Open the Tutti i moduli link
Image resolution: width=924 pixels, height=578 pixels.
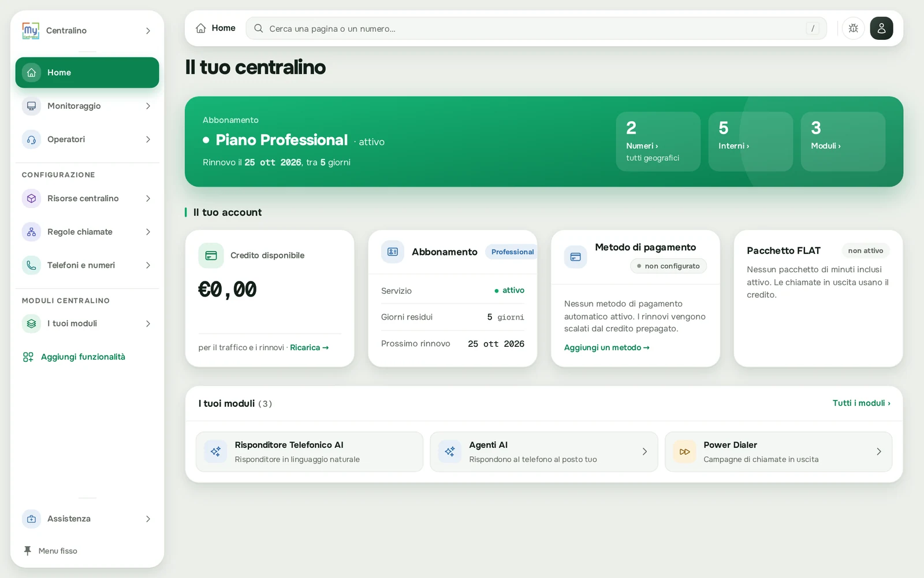[861, 403]
